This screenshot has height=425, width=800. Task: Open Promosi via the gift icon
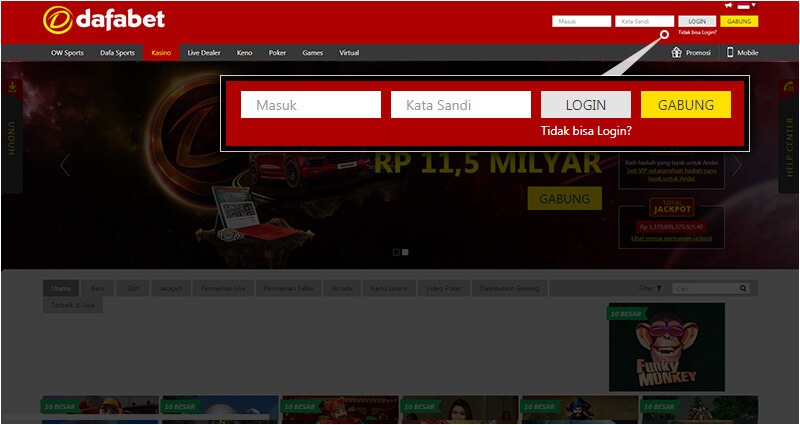676,52
